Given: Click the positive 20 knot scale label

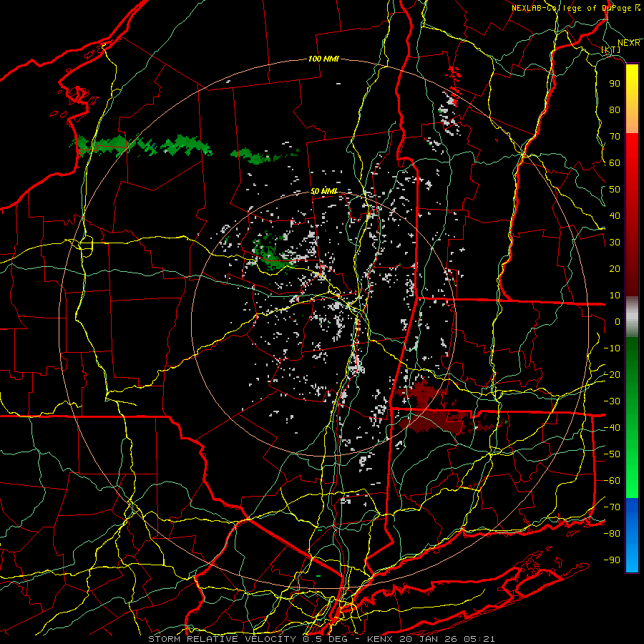Looking at the screenshot, I should (615, 268).
